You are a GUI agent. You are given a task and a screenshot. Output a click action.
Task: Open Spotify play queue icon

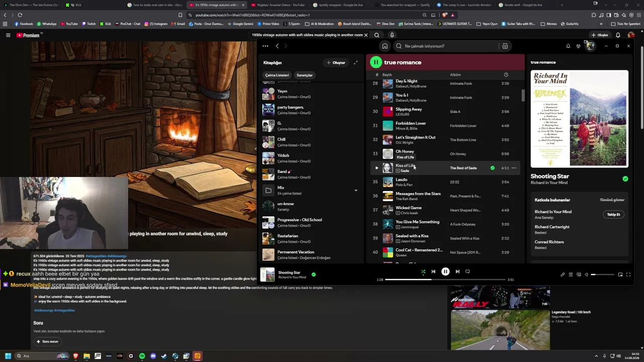(571, 275)
